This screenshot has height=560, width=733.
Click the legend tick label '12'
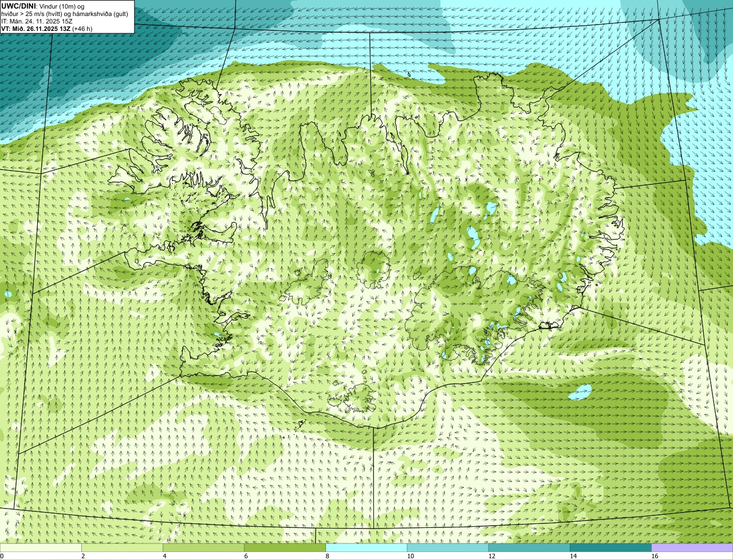492,556
